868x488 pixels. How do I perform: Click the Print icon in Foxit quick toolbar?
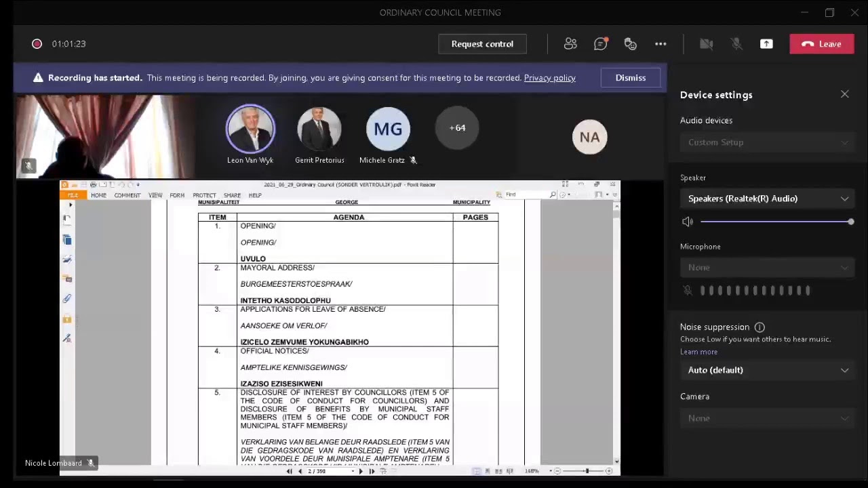click(x=93, y=184)
